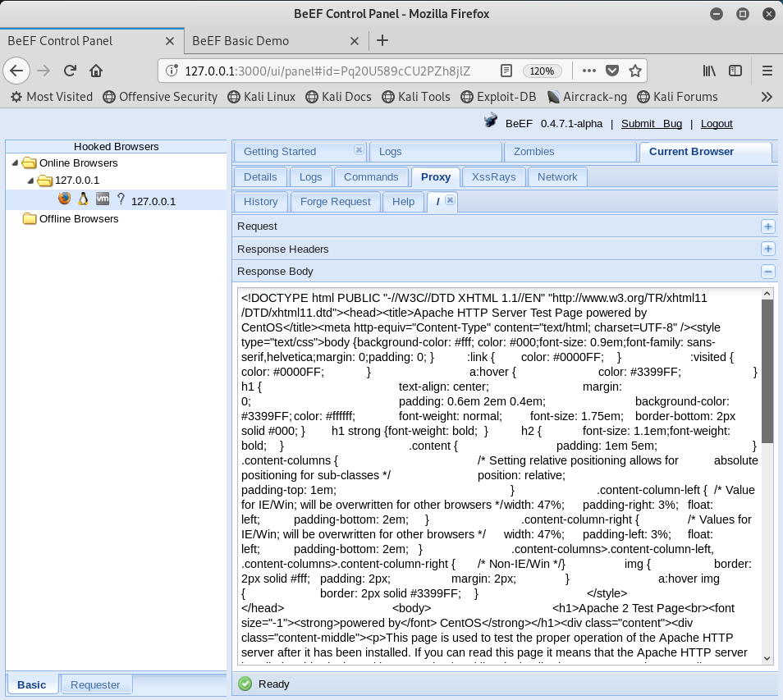The image size is (783, 700).
Task: Expand the Request section
Action: pos(768,226)
